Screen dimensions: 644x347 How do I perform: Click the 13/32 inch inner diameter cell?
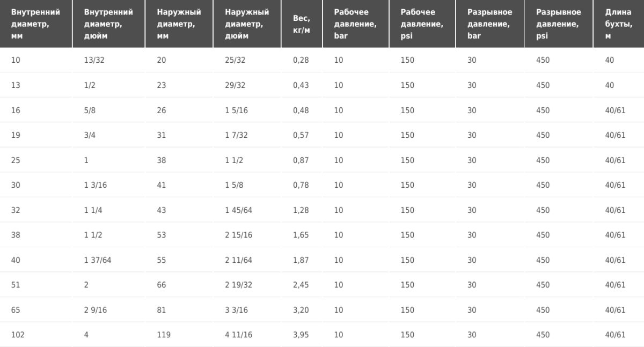click(x=109, y=60)
